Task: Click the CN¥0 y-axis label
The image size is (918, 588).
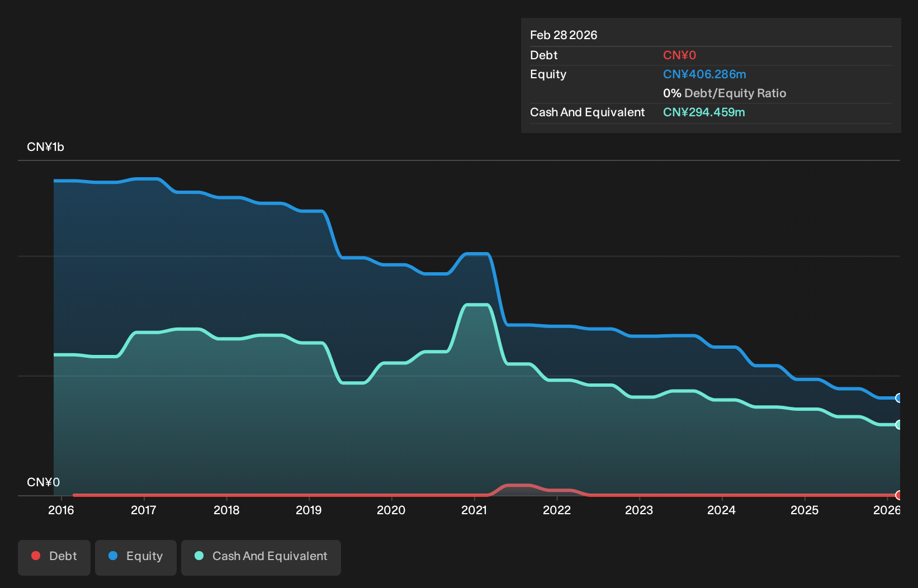Action: coord(43,482)
